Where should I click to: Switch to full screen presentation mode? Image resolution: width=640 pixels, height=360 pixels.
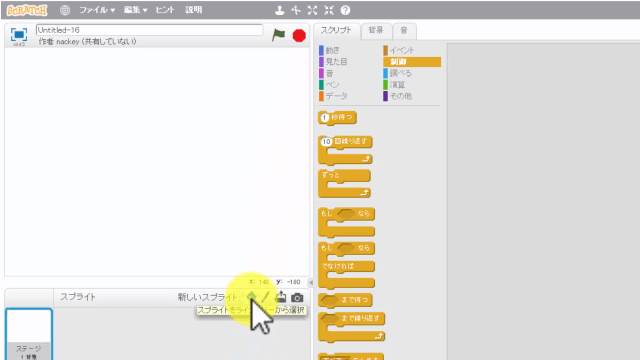19,35
